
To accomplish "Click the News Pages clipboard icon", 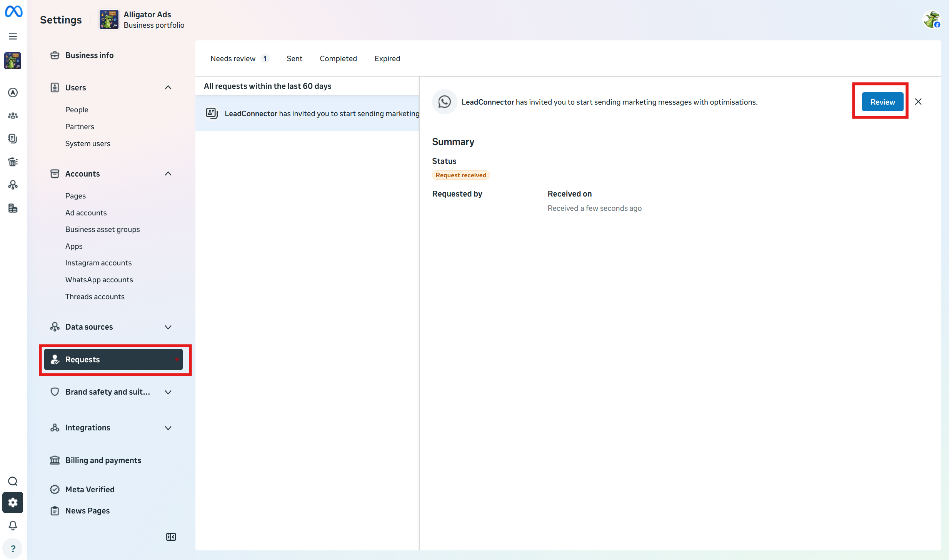I will [x=55, y=511].
